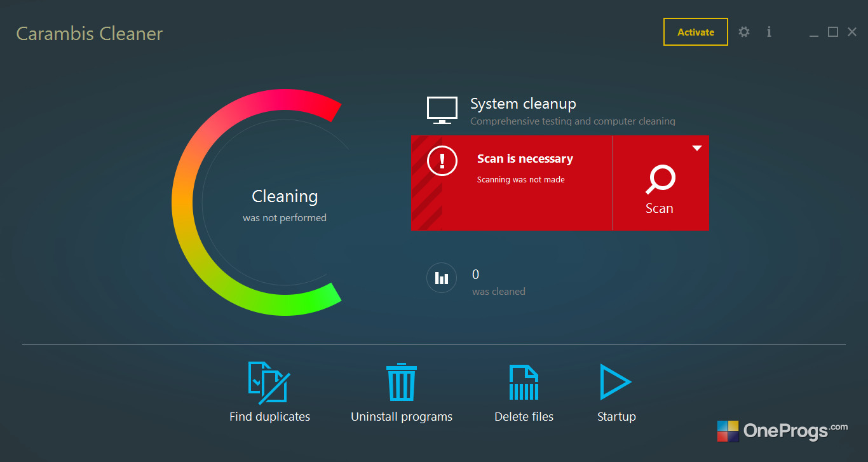Click the Activate button

(x=696, y=32)
